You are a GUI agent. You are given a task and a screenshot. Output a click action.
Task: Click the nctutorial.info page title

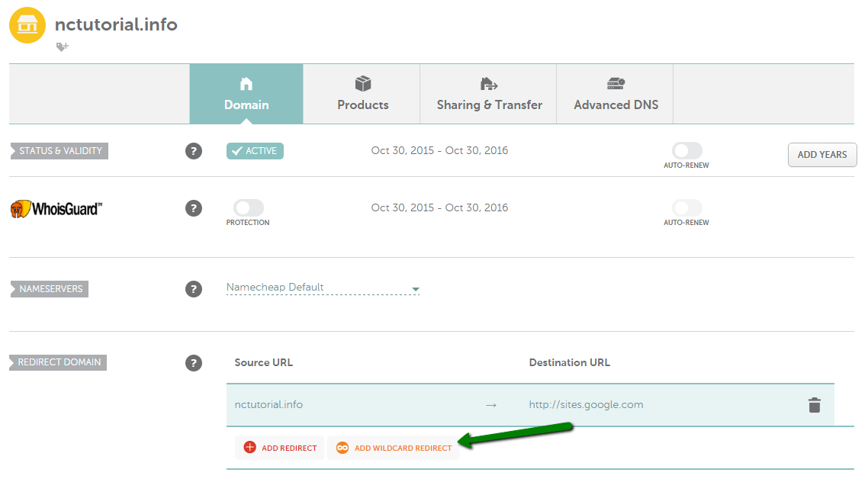[x=116, y=24]
